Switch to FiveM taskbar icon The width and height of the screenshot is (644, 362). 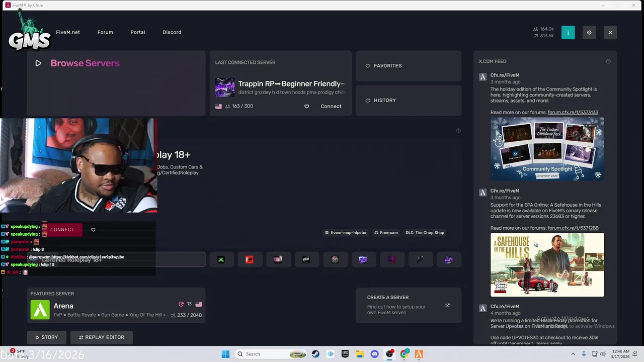(x=419, y=354)
